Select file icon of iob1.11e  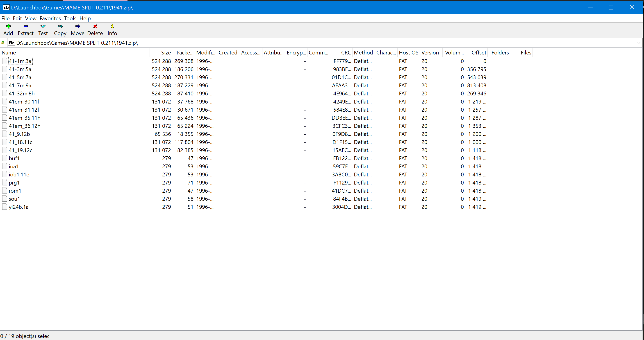coord(5,174)
